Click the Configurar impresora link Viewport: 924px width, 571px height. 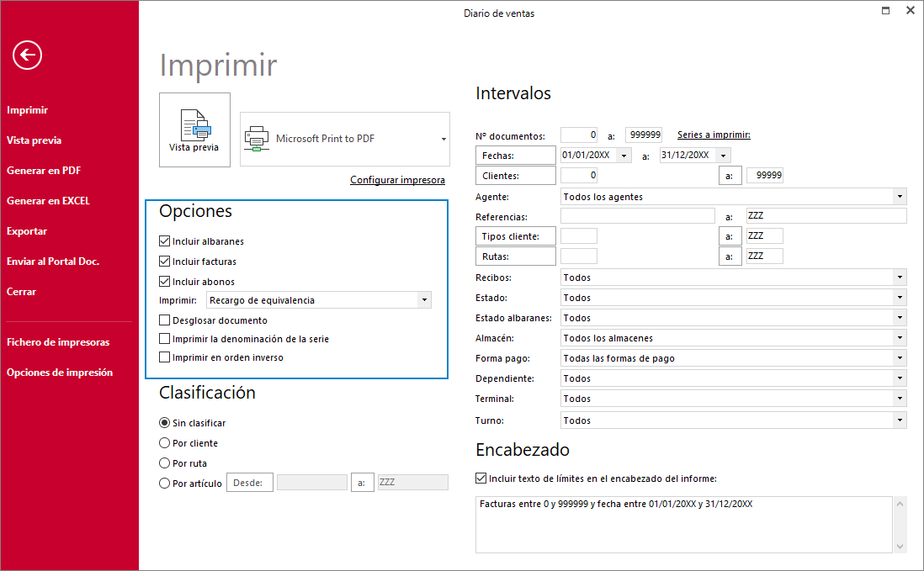click(398, 180)
